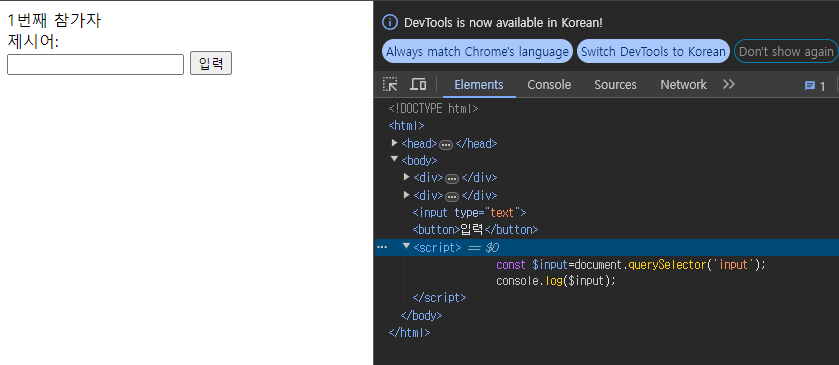The width and height of the screenshot is (839, 365).
Task: Activate the inspect element picker icon
Action: click(x=390, y=85)
